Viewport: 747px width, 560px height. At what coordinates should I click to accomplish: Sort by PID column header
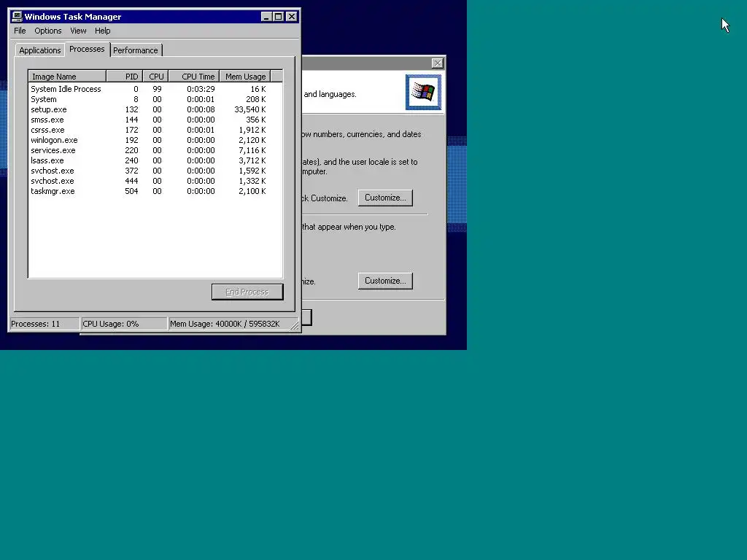[125, 77]
